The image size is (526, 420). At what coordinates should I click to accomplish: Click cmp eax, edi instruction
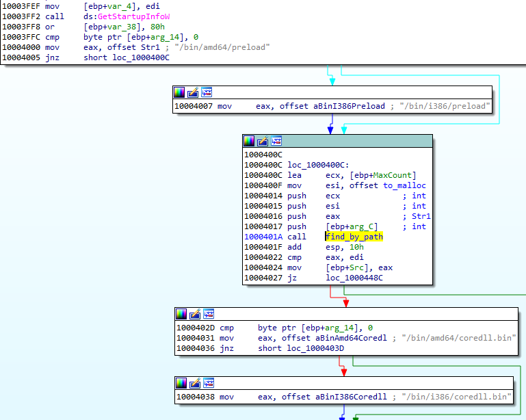[x=326, y=257]
